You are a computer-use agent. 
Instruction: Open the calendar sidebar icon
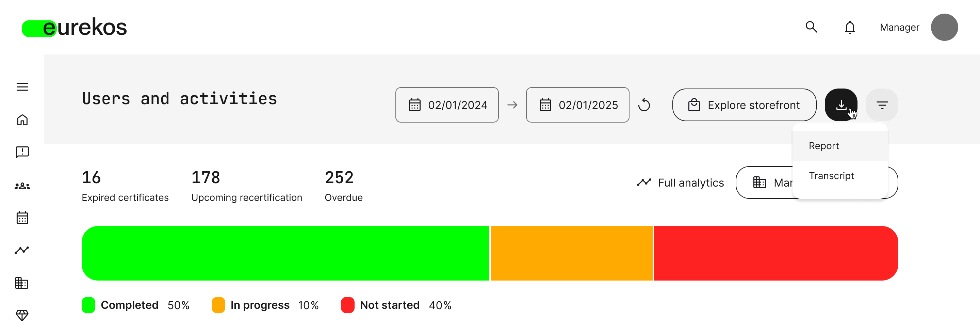tap(22, 218)
